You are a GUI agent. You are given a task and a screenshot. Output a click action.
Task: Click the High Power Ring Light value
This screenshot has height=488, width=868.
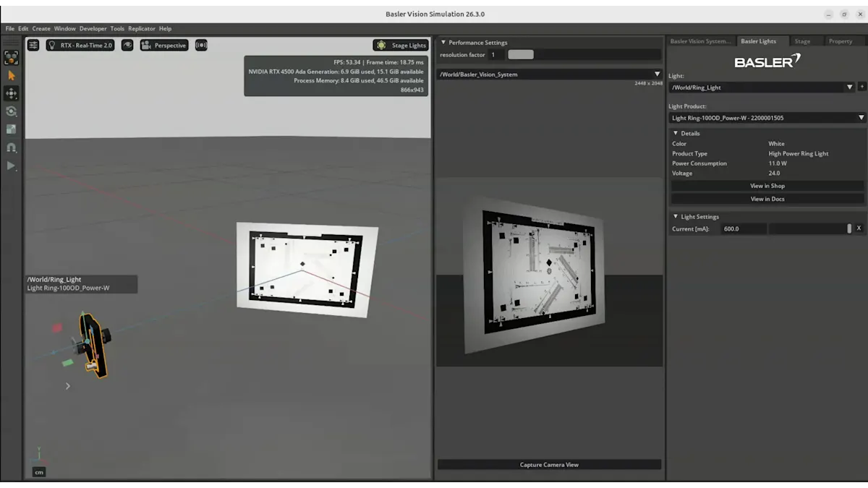coord(799,153)
